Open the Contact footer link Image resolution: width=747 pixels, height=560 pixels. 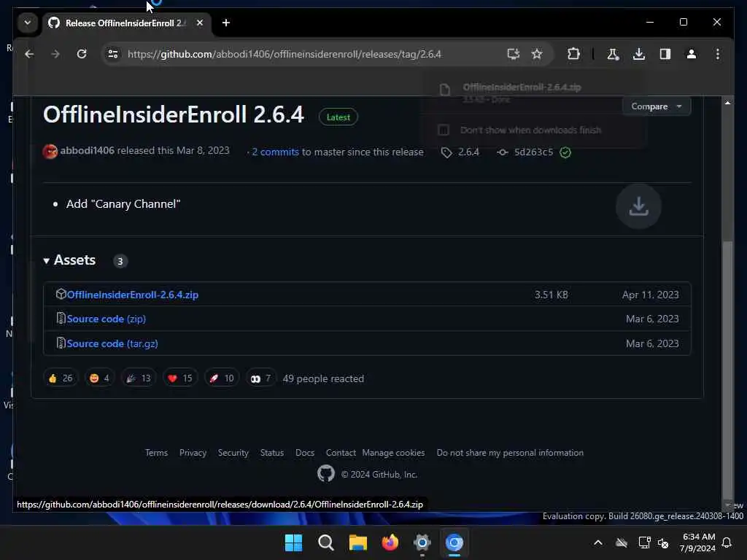(341, 453)
